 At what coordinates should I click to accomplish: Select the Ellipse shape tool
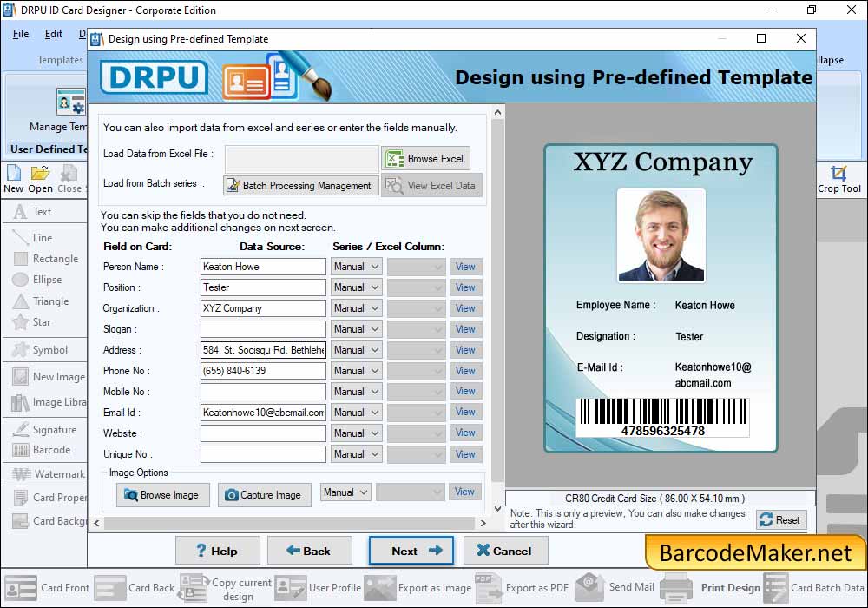[37, 280]
